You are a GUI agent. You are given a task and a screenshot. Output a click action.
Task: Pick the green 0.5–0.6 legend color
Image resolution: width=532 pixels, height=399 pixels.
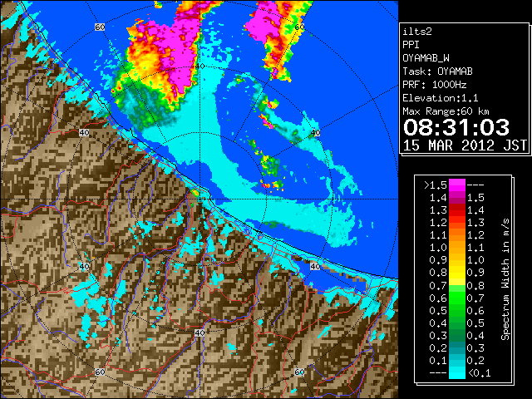(456, 310)
